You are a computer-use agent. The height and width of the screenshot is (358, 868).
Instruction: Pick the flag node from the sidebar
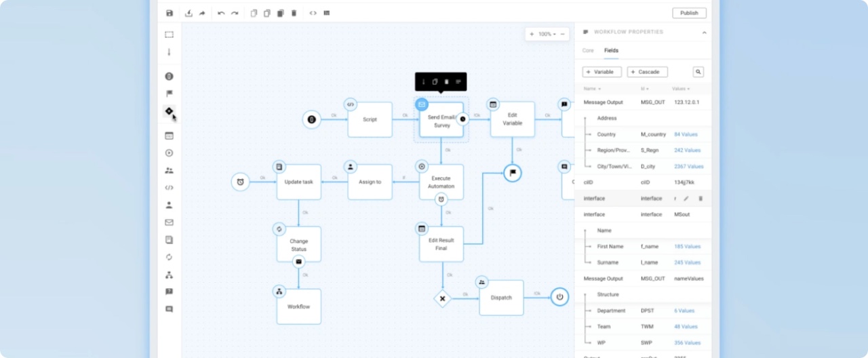[x=169, y=94]
